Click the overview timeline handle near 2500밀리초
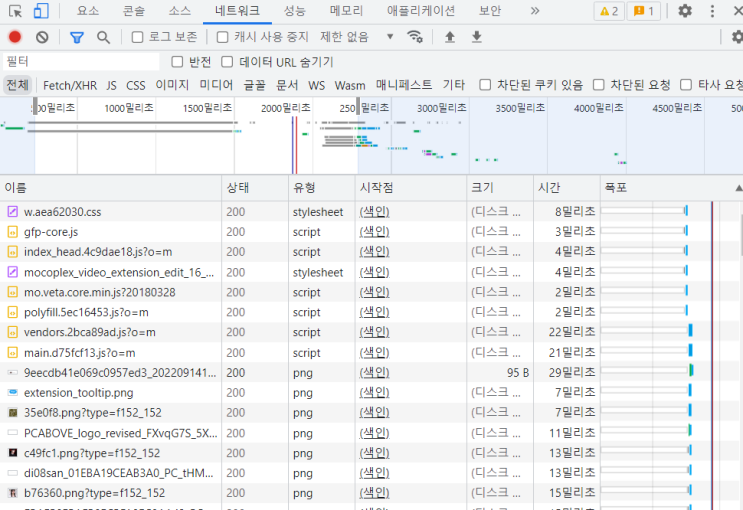 pos(358,106)
